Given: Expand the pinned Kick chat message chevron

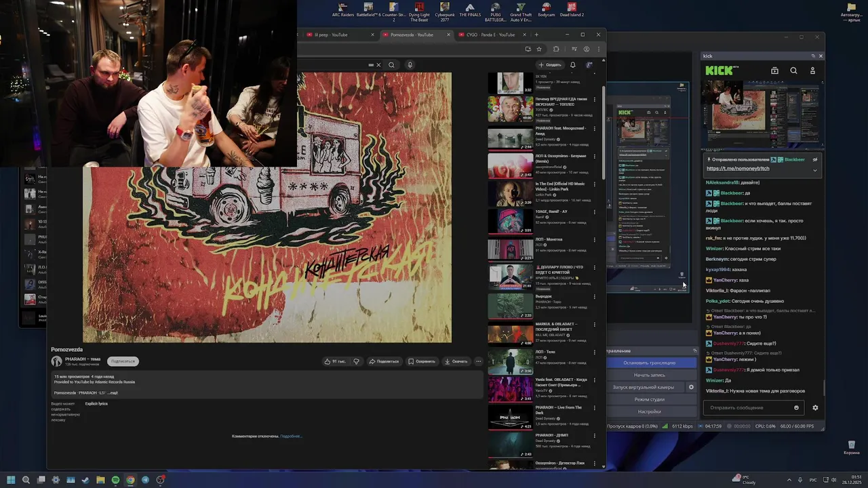Looking at the screenshot, I should 815,170.
